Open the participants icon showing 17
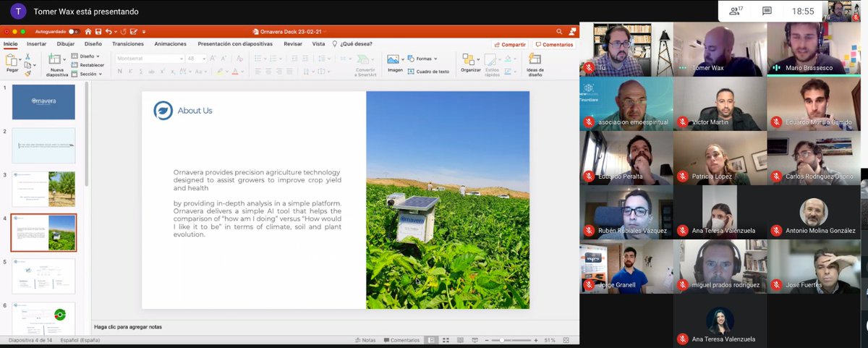Image resolution: width=868 pixels, height=348 pixels. [736, 11]
